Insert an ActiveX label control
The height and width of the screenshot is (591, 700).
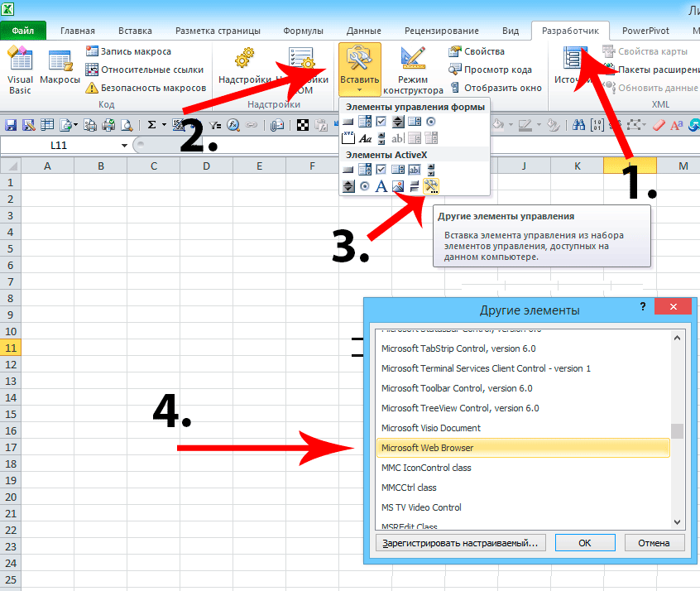pos(381,186)
